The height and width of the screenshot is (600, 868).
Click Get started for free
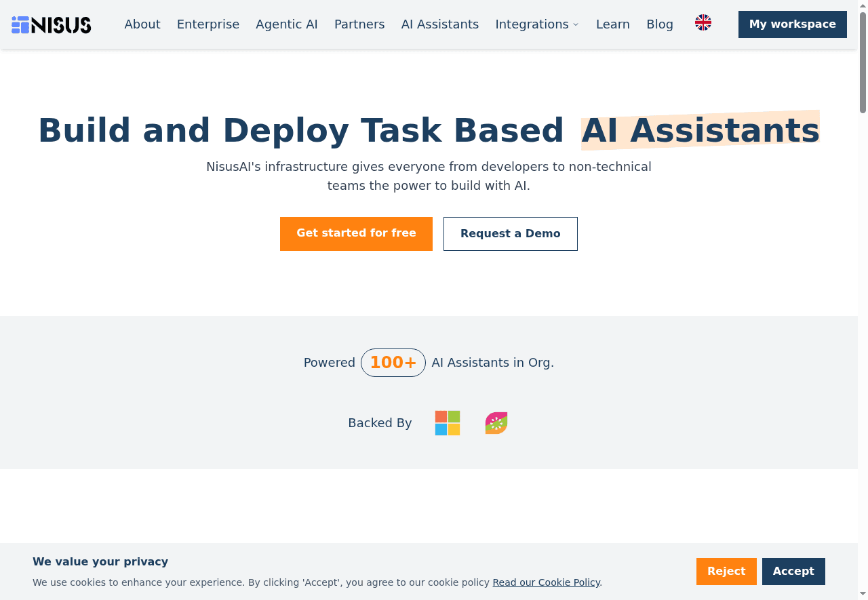click(356, 233)
